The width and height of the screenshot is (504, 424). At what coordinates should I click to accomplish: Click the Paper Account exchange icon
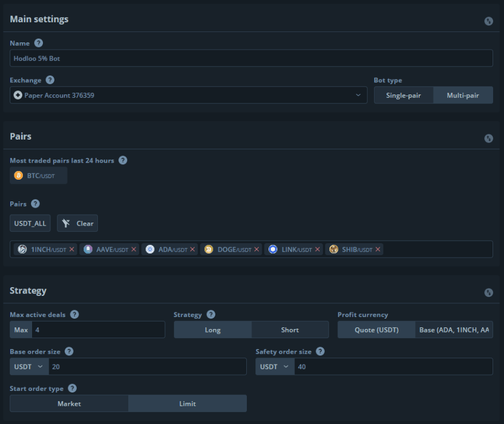tap(18, 95)
